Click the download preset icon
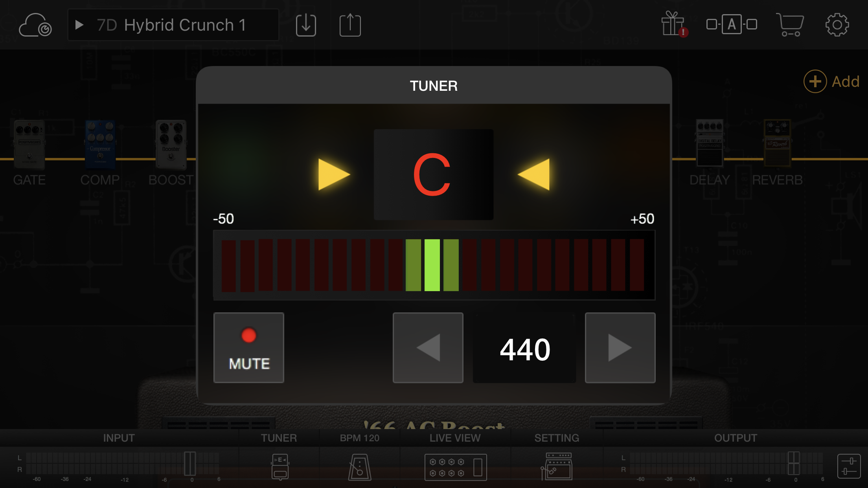The width and height of the screenshot is (868, 488). [x=306, y=25]
